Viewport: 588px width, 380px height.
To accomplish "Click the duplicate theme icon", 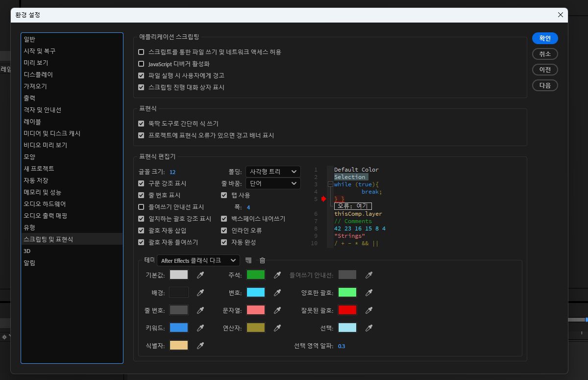I will pyautogui.click(x=249, y=261).
